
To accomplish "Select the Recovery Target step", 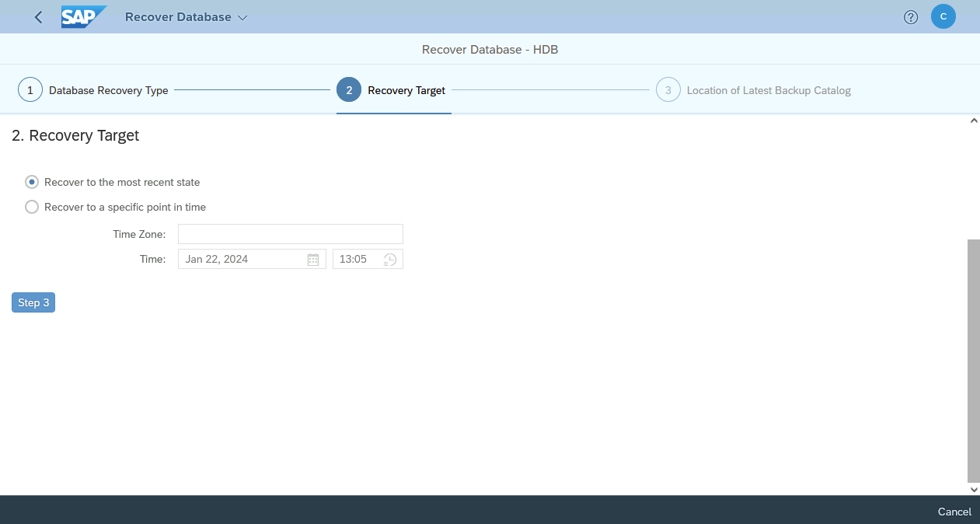I will pos(406,90).
